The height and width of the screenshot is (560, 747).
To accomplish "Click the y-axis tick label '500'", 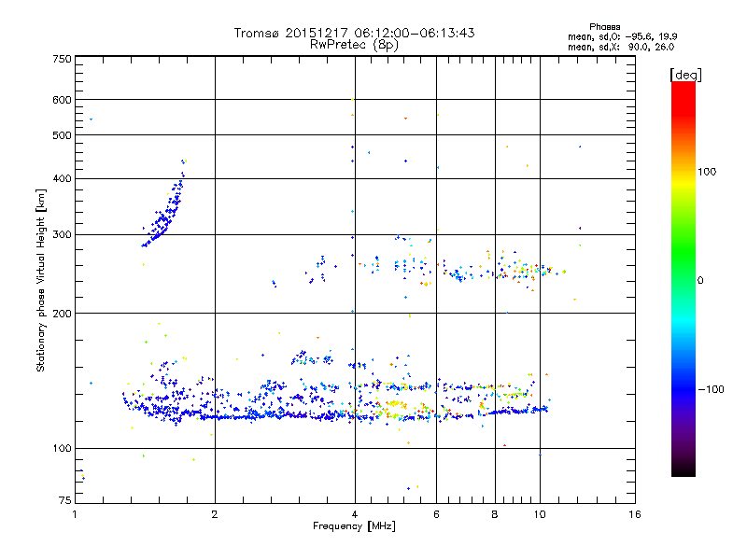I will tap(62, 135).
